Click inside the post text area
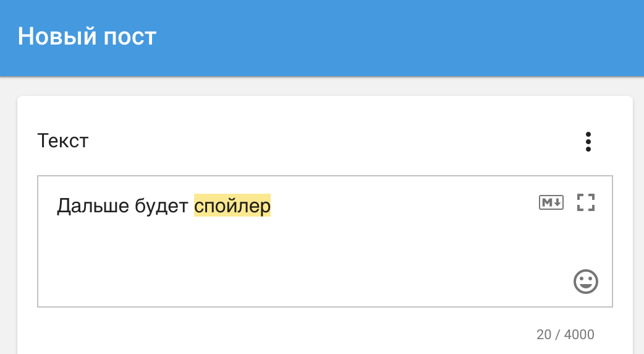This screenshot has height=354, width=644. point(325,241)
